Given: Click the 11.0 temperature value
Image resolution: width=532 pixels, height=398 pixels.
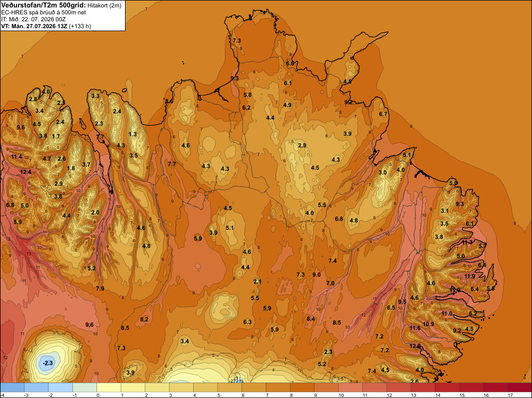Looking at the screenshot, I should tap(447, 313).
